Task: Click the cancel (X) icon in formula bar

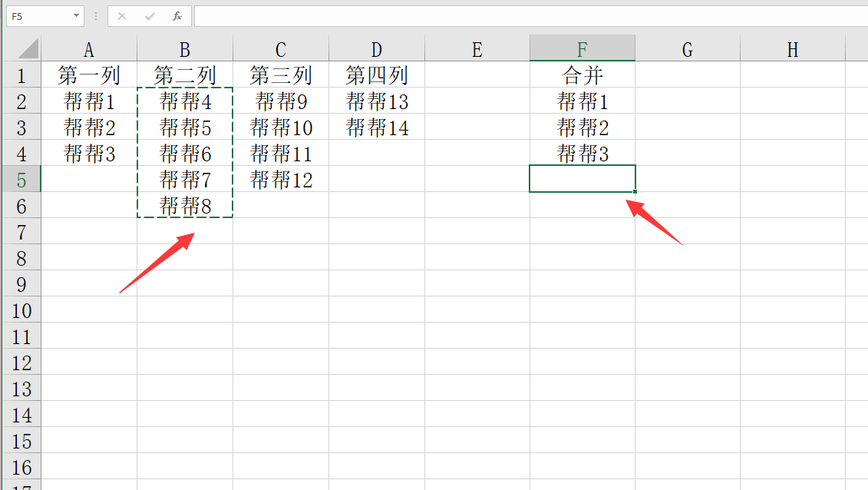Action: pos(122,17)
